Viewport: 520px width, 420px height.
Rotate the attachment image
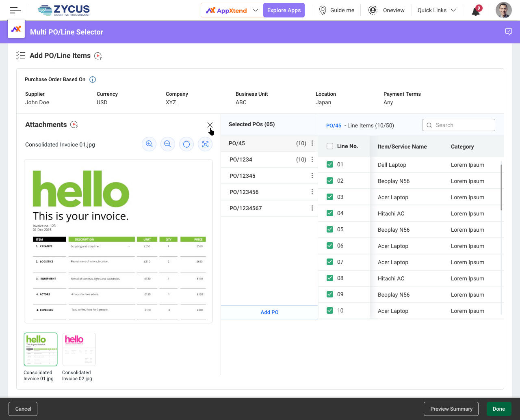[186, 144]
